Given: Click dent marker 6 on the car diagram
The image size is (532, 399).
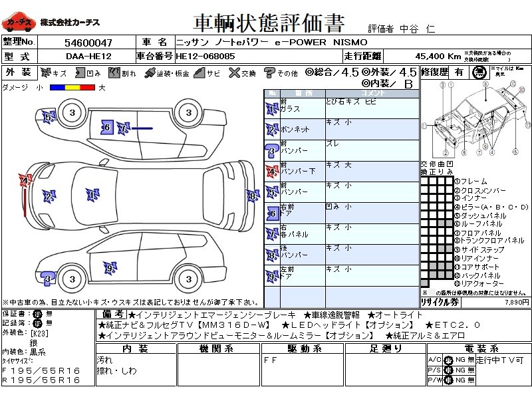Looking at the screenshot, I should tap(107, 127).
